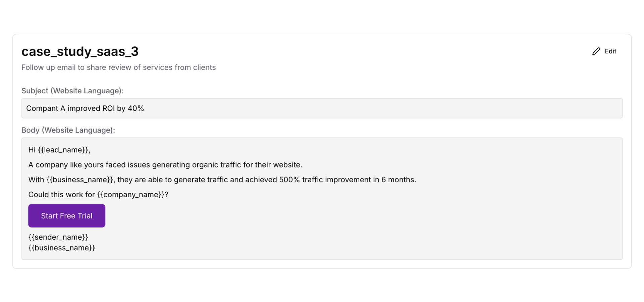Select the Subject (Website Language) input field
Screen dimensions: 644x302
322,108
